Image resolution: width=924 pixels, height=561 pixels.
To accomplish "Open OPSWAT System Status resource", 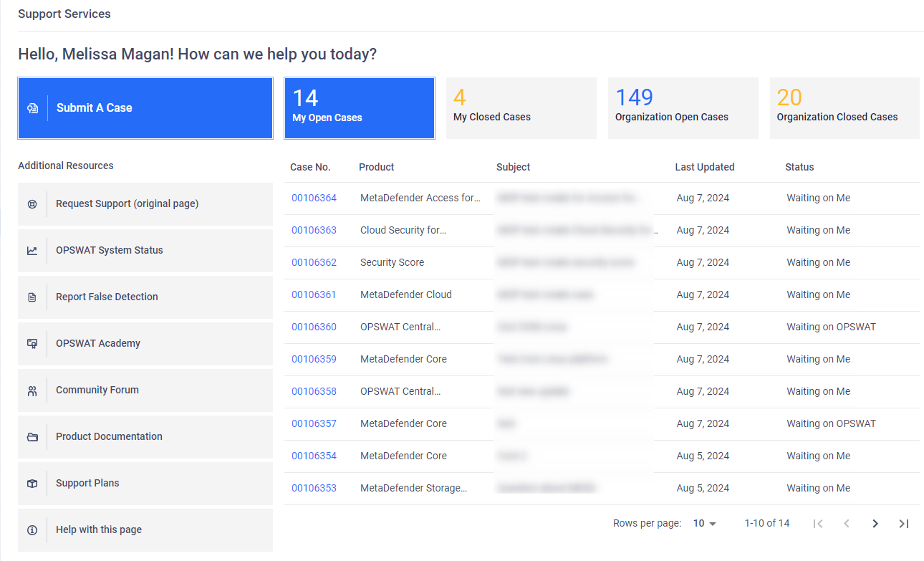I will pyautogui.click(x=145, y=251).
